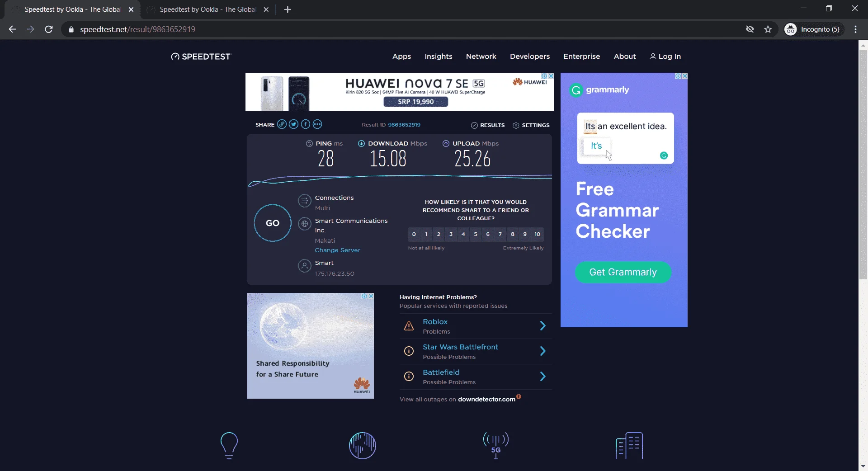Rate recommendation score 1
868x471 pixels.
426,235
